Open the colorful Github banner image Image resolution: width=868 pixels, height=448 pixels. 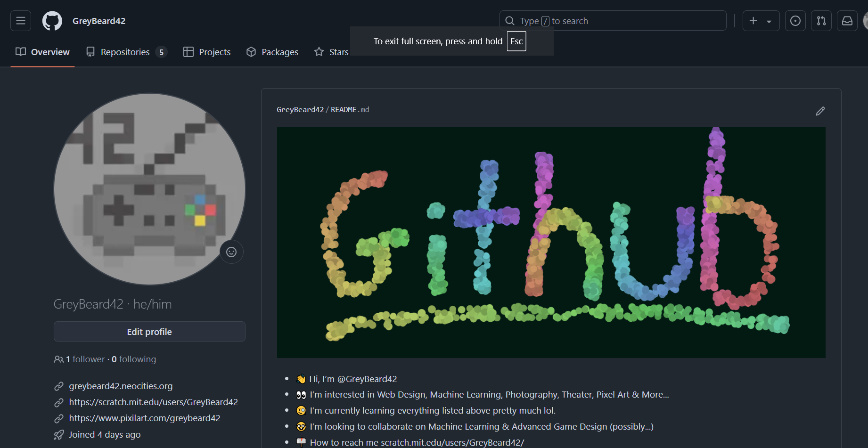[x=551, y=242]
